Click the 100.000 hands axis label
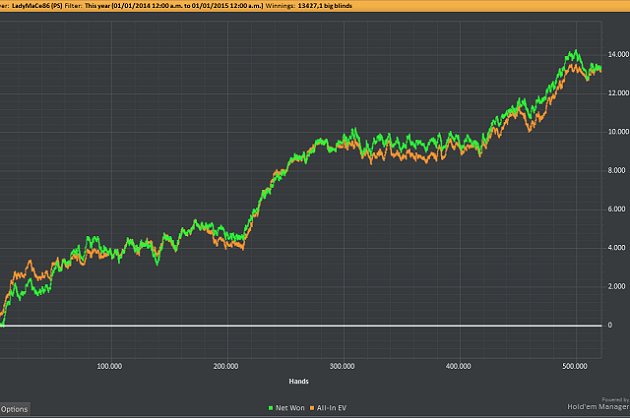Viewport: 630px width, 418px height. [110, 366]
